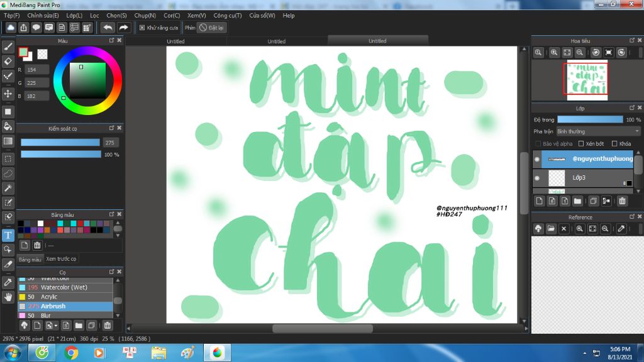
Task: Duplicate the layer in Layer panel
Action: pos(593,200)
